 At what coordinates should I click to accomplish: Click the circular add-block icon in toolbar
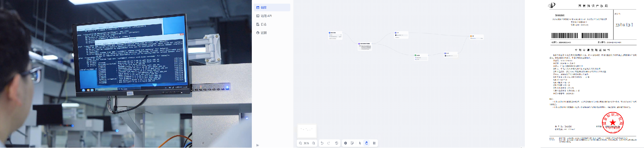pos(345,143)
